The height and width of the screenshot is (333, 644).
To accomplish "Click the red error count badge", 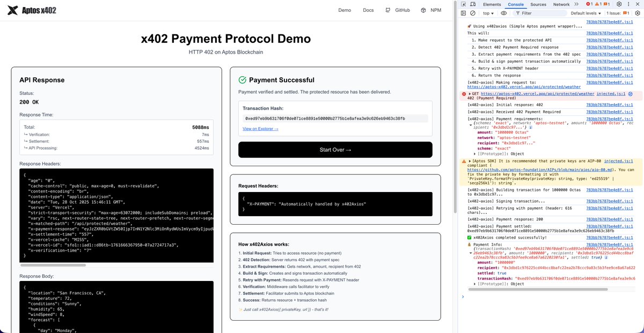I will (590, 4).
